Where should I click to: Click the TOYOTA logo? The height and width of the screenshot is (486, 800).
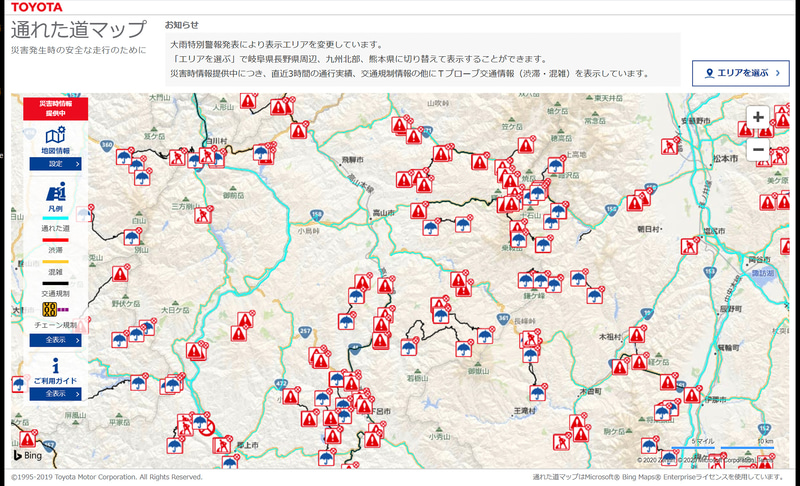click(x=36, y=7)
